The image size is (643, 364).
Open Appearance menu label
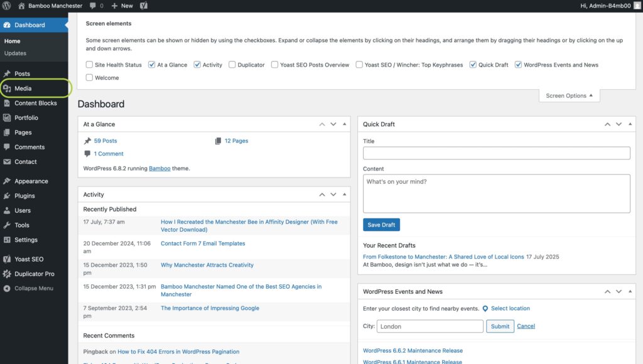pos(31,181)
